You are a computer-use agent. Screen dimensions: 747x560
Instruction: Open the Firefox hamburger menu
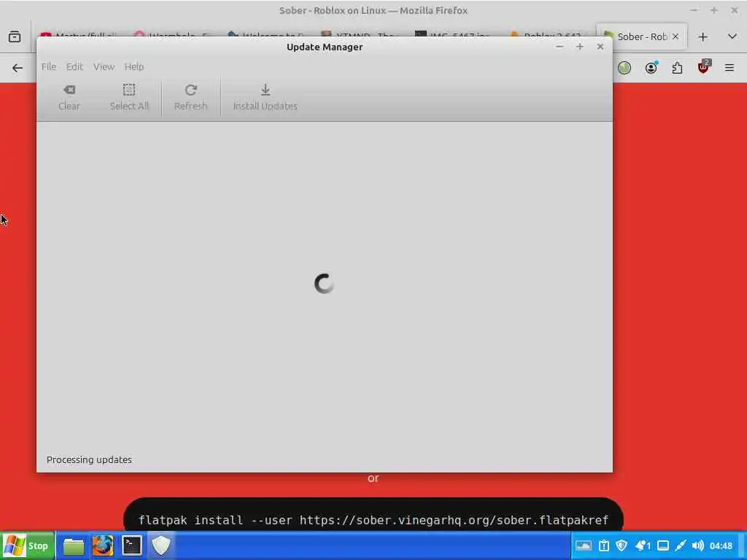pos(729,68)
